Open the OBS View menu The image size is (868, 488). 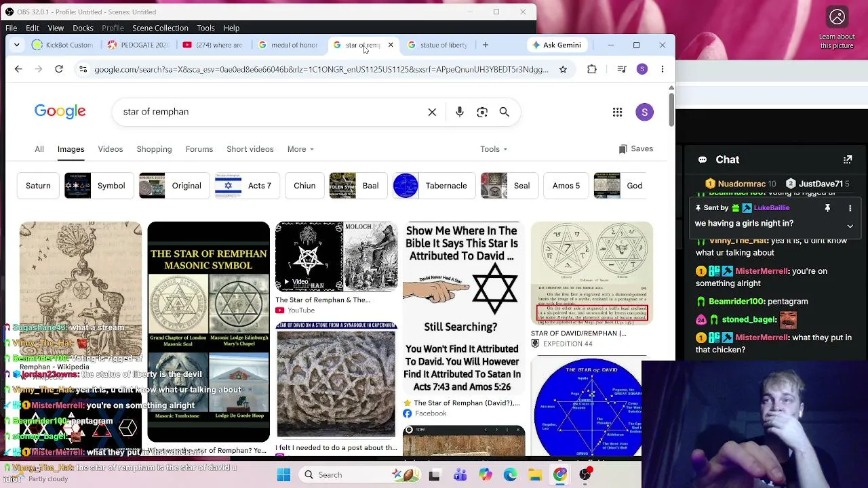point(56,28)
